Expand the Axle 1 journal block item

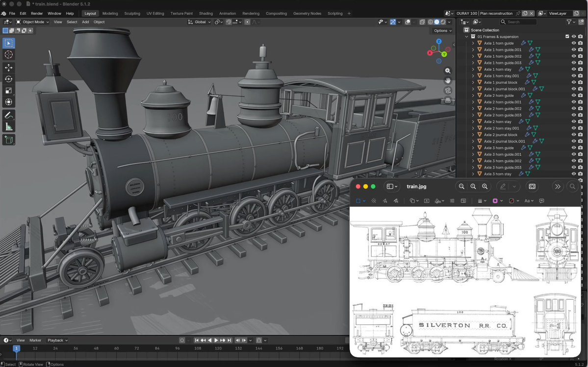(473, 82)
